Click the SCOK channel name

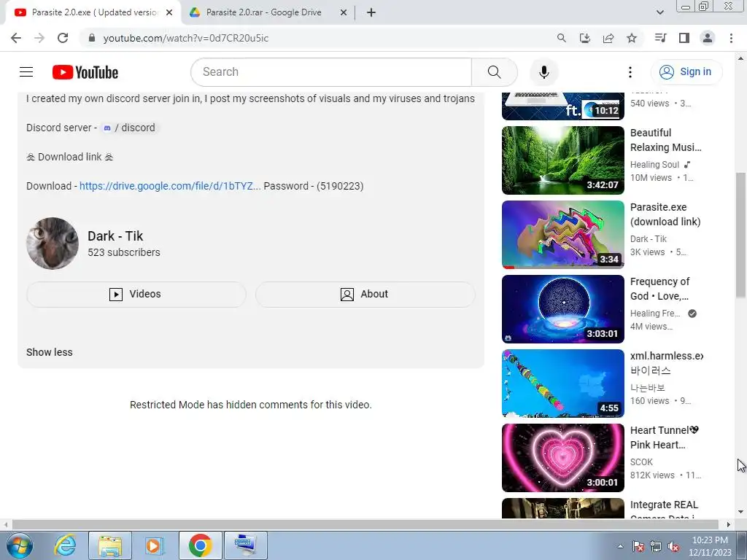click(642, 462)
